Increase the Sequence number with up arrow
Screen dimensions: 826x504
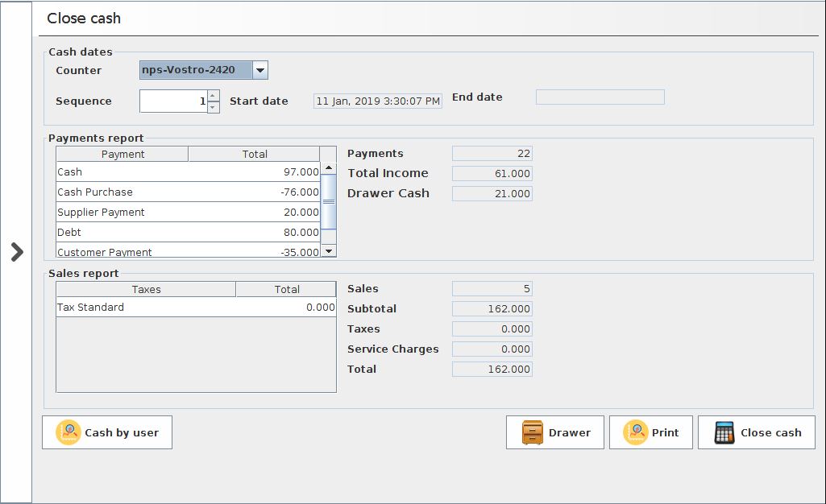213,96
